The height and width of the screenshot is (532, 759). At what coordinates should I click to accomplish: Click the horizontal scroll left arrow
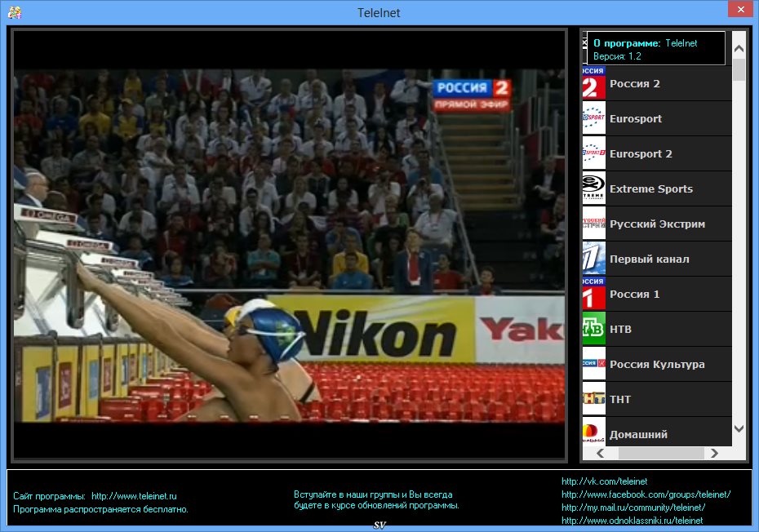pyautogui.click(x=600, y=453)
